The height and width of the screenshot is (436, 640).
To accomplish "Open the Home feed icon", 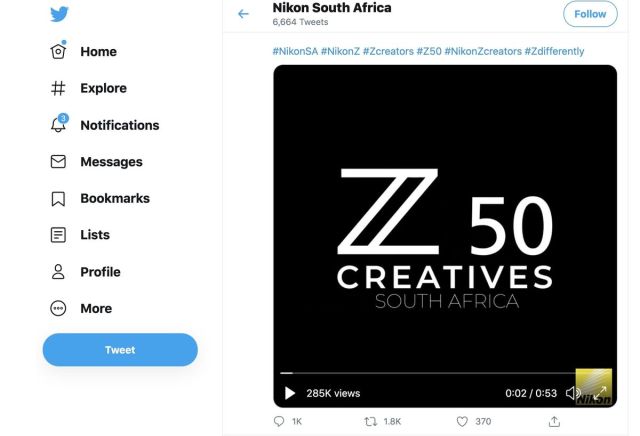I will click(58, 51).
